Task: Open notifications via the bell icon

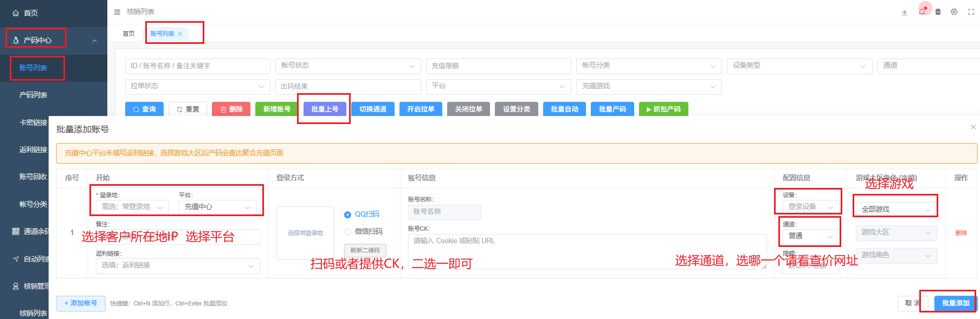Action: click(922, 12)
